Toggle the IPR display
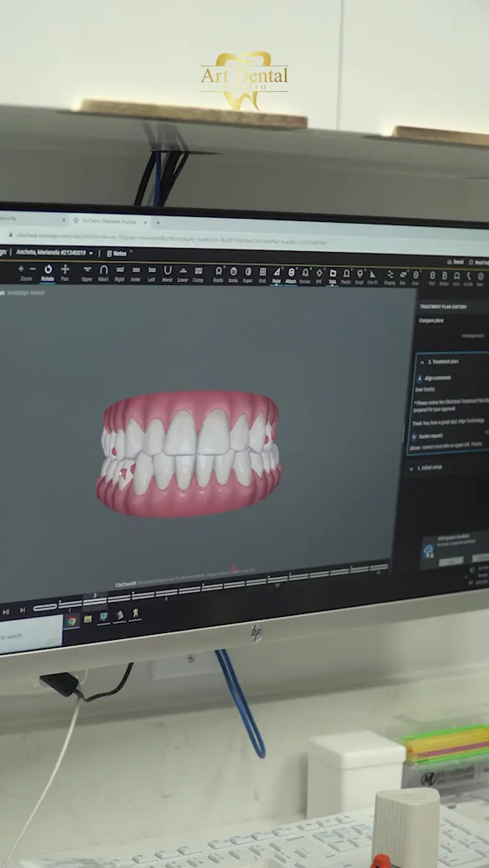Viewport: 489px width, 868px height. pos(319,277)
